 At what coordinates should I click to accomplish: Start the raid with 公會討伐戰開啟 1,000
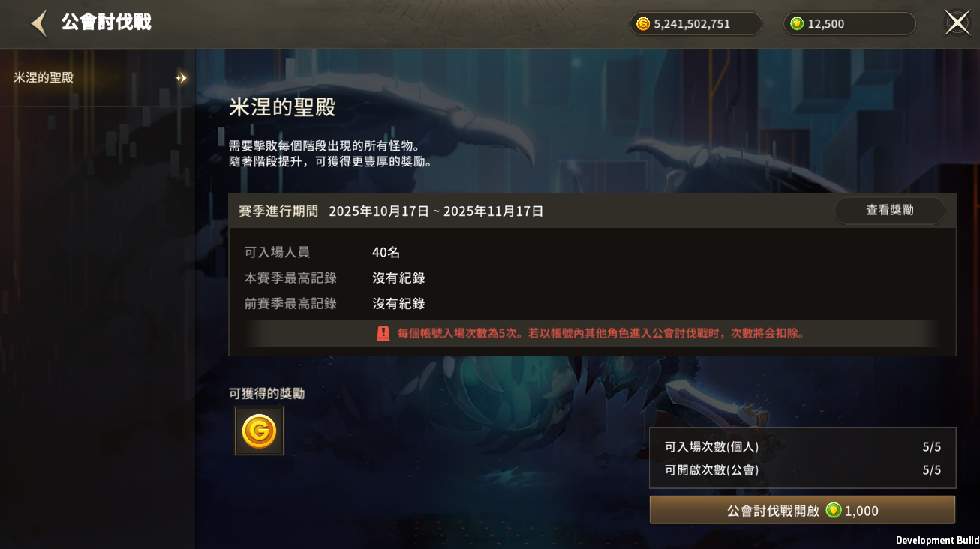point(802,510)
